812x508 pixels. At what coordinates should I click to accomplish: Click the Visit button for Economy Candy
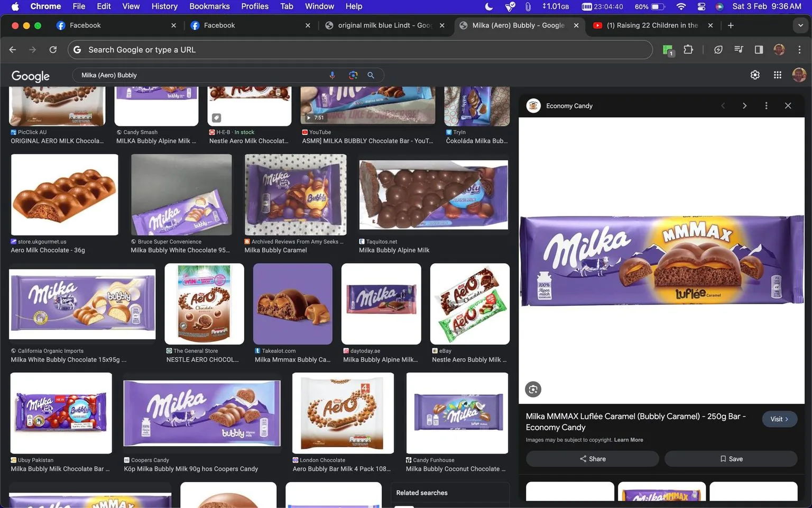coord(779,419)
